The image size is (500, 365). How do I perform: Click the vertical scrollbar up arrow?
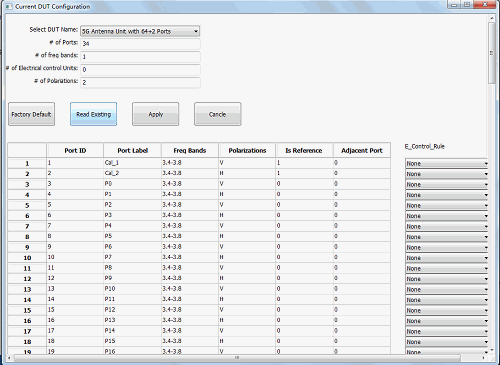(x=492, y=18)
